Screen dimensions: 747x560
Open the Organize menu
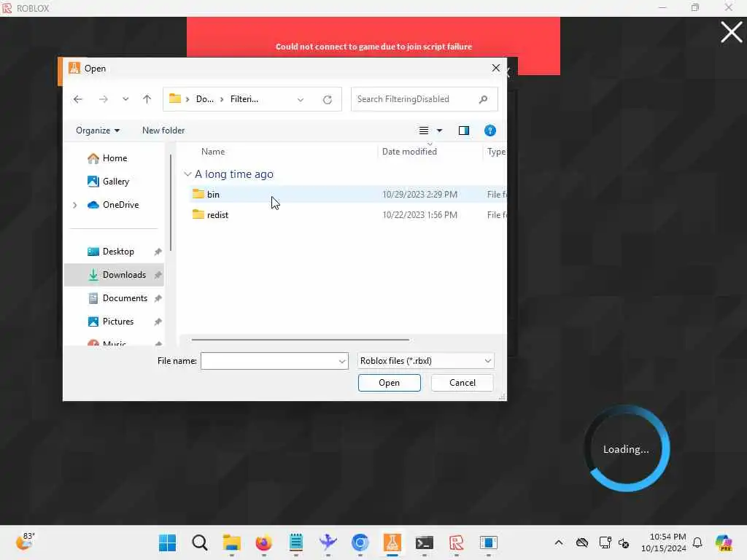98,131
